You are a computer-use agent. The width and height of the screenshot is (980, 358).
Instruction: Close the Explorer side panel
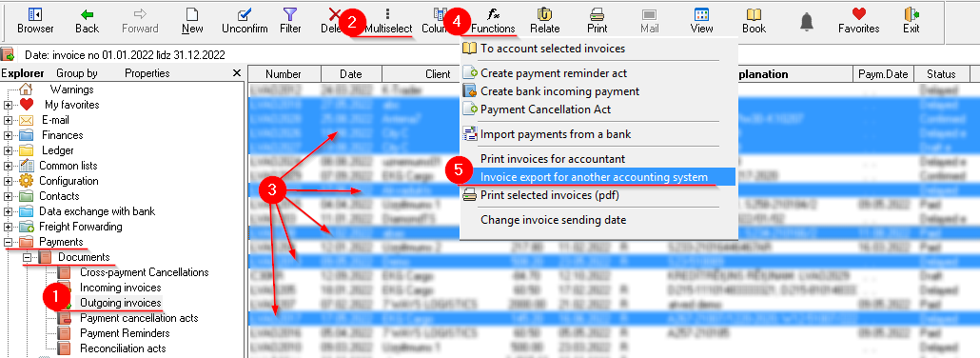[x=237, y=73]
